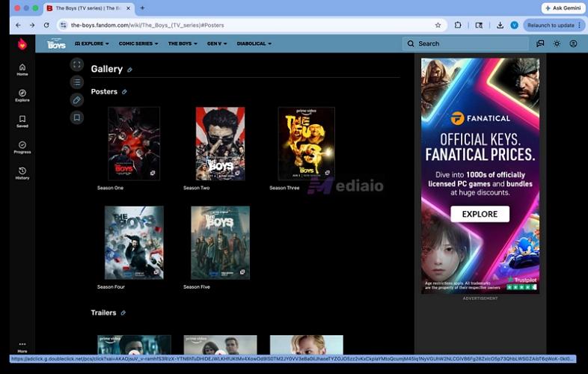Viewport: 588px width, 374px height.
Task: Open Season One poster thumbnail
Action: 134,144
